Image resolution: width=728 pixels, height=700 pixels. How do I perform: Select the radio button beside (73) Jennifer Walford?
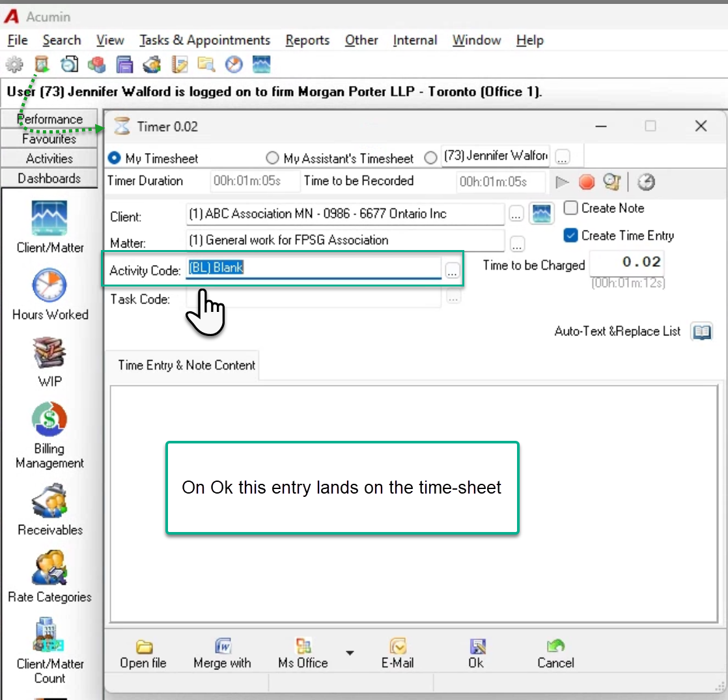[x=430, y=158]
